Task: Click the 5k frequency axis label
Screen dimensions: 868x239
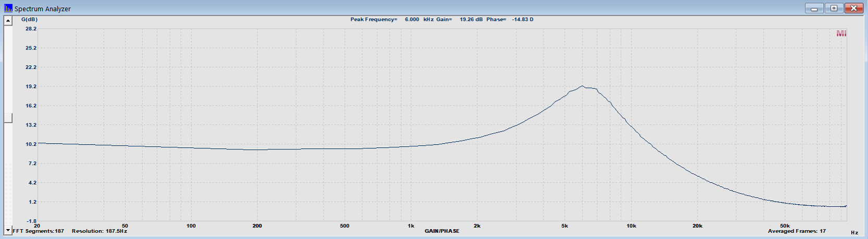Action: [x=565, y=225]
